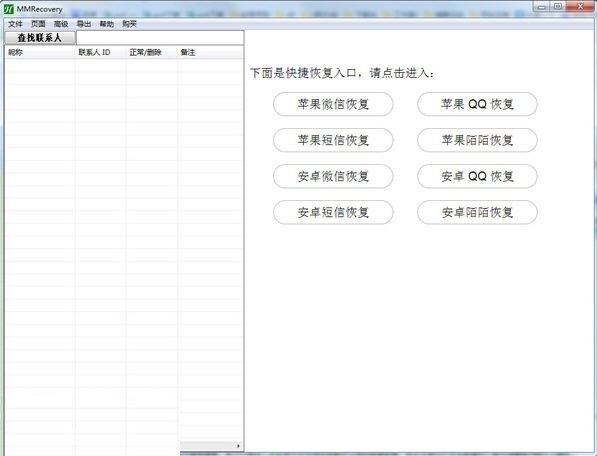The width and height of the screenshot is (597, 456).
Task: Click the contact list scrollbar right arrow
Action: coord(238,445)
